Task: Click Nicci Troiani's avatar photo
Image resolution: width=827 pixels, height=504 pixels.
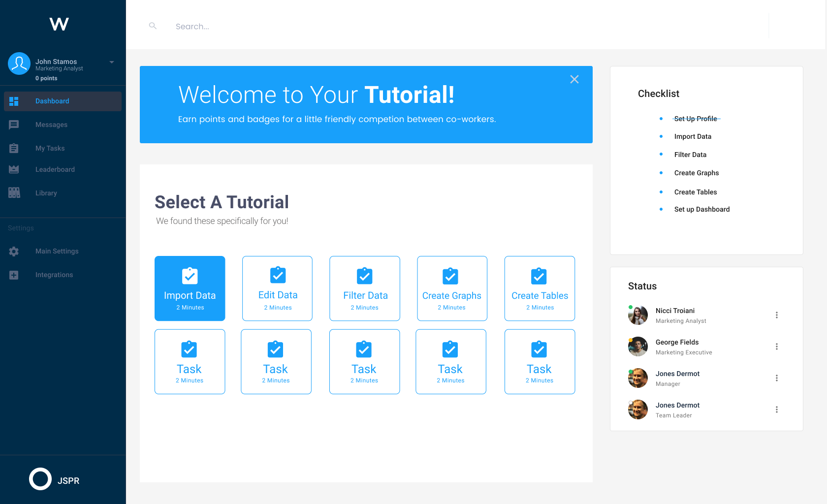Action: pyautogui.click(x=638, y=315)
